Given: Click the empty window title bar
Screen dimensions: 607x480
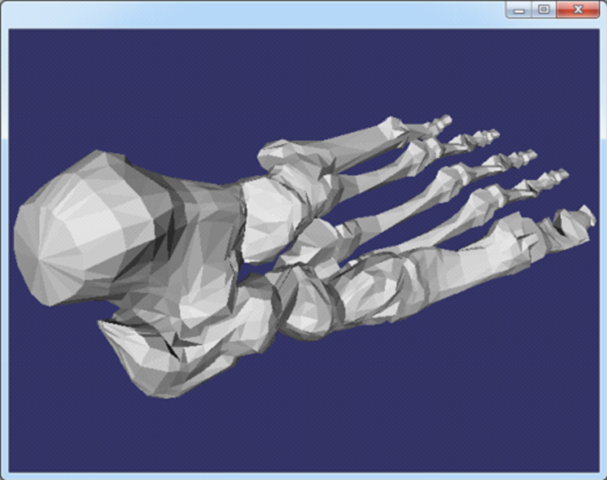Looking at the screenshot, I should (x=250, y=12).
